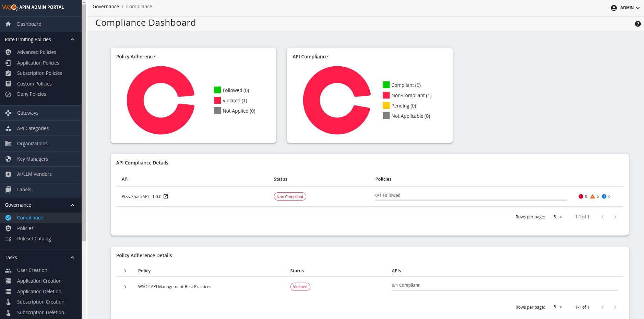
Task: Collapse the Governance section
Action: pos(72,205)
